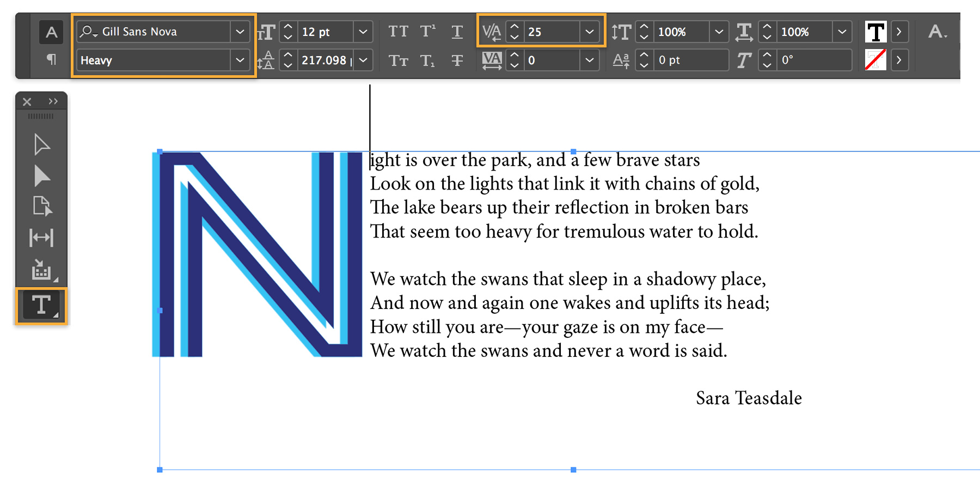This screenshot has width=980, height=480.
Task: Click the font size stepper arrows
Action: (x=289, y=32)
